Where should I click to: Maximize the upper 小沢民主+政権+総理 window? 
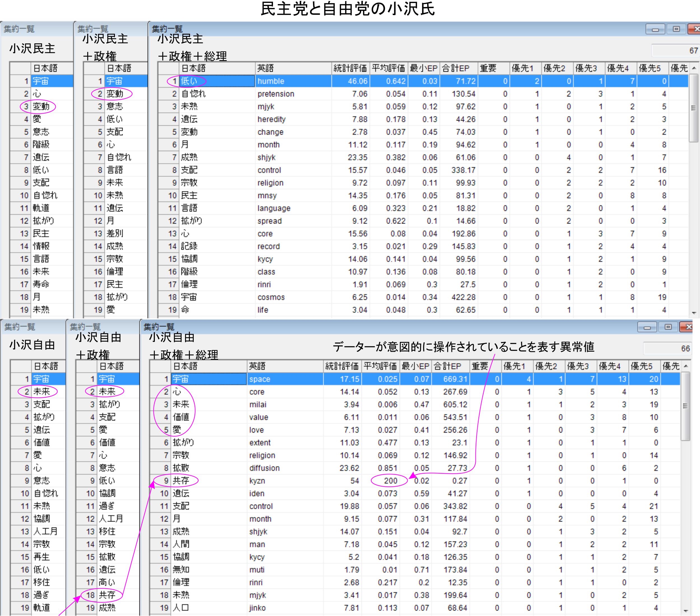coord(676,29)
